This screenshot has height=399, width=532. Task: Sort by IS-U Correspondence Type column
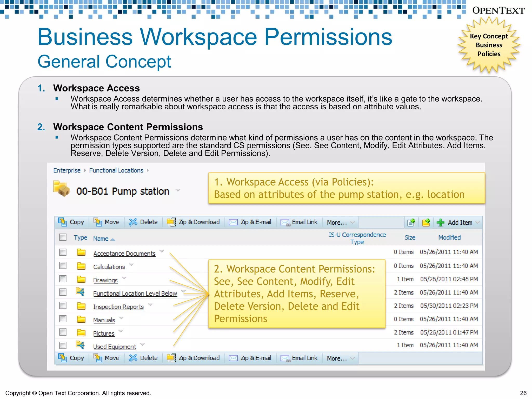click(357, 238)
